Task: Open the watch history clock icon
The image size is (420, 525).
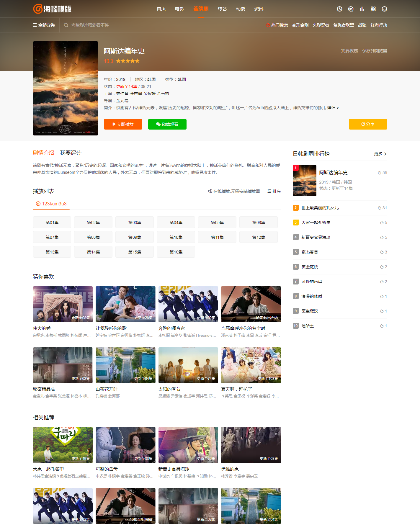Action: [x=339, y=9]
